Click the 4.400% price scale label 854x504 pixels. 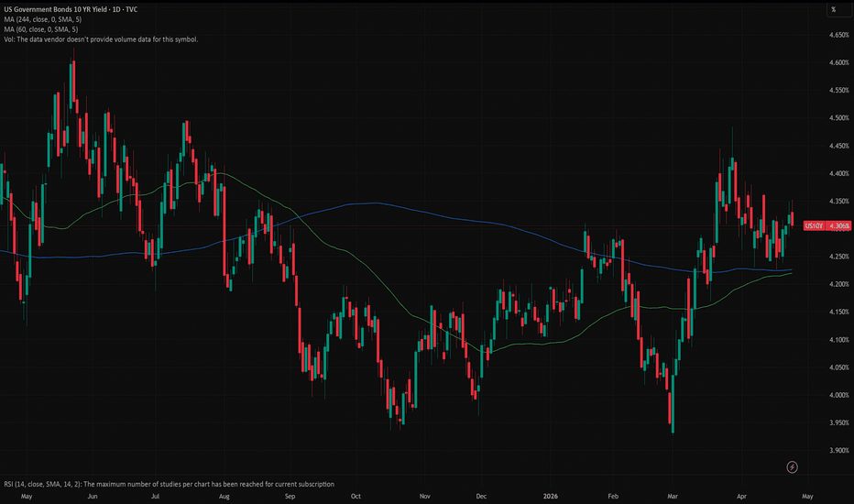[838, 174]
